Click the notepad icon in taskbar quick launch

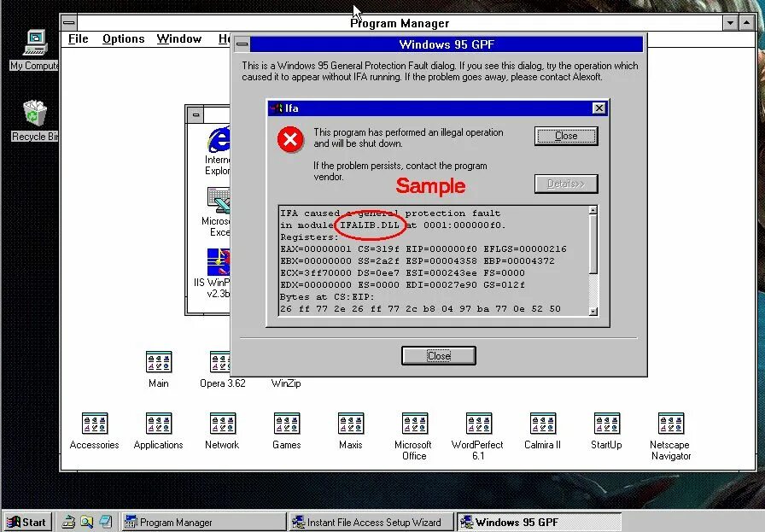105,522
